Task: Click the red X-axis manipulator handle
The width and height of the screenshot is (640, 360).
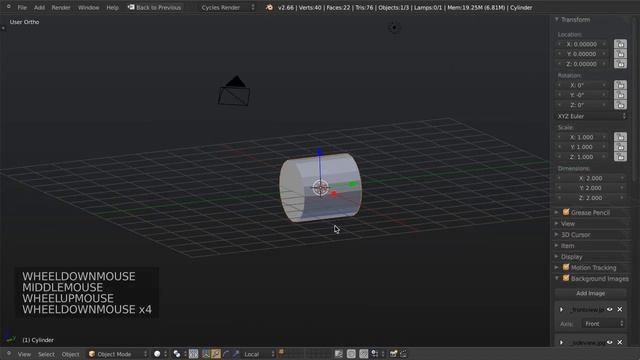Action: pos(333,193)
